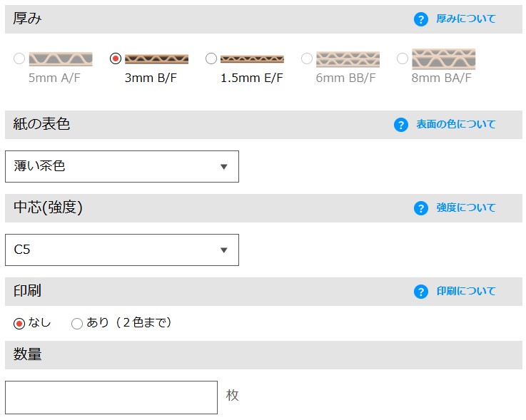Click the question mark beside 印刷について
This screenshot has width=526, height=420.
click(x=421, y=292)
